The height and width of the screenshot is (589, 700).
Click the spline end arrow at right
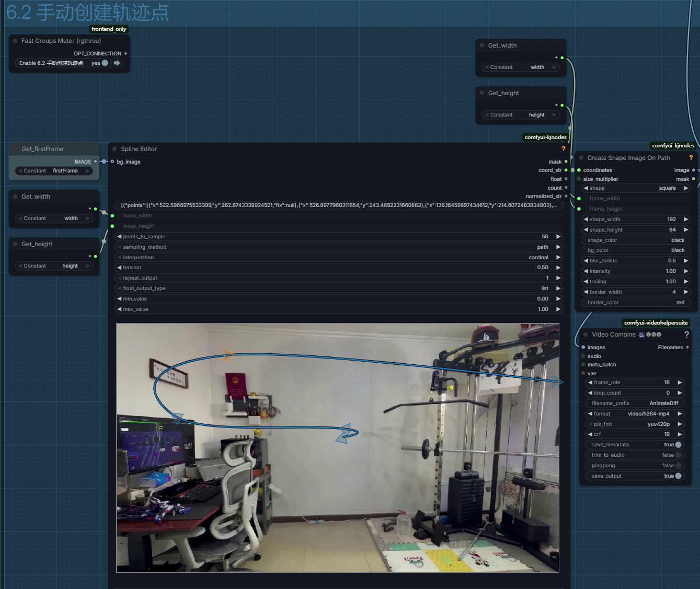(557, 383)
